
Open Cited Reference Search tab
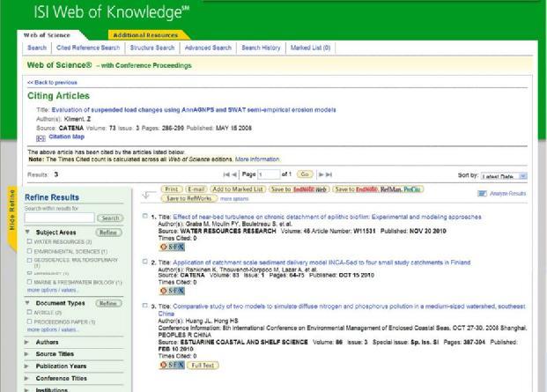88,48
